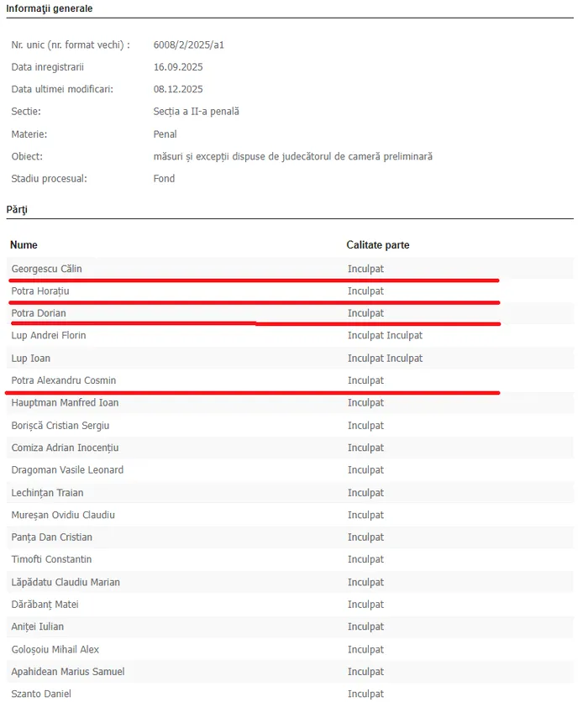588x702 pixels.
Task: Select the registration date 16.09.2025
Action: click(x=178, y=67)
